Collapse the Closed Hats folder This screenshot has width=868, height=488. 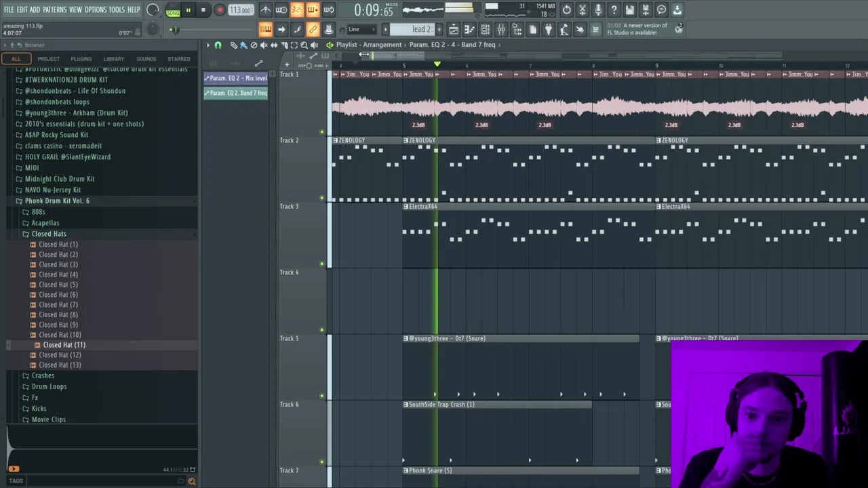[x=48, y=234]
